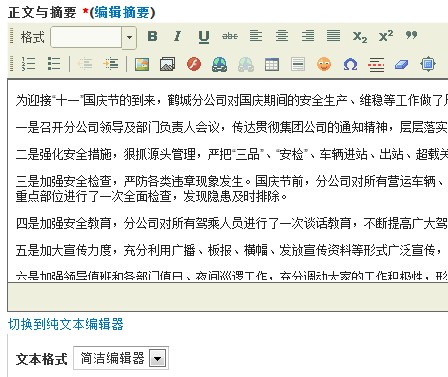Viewport: 448px width, 377px height.
Task: Open the 格式 dropdown arrow
Action: (129, 37)
